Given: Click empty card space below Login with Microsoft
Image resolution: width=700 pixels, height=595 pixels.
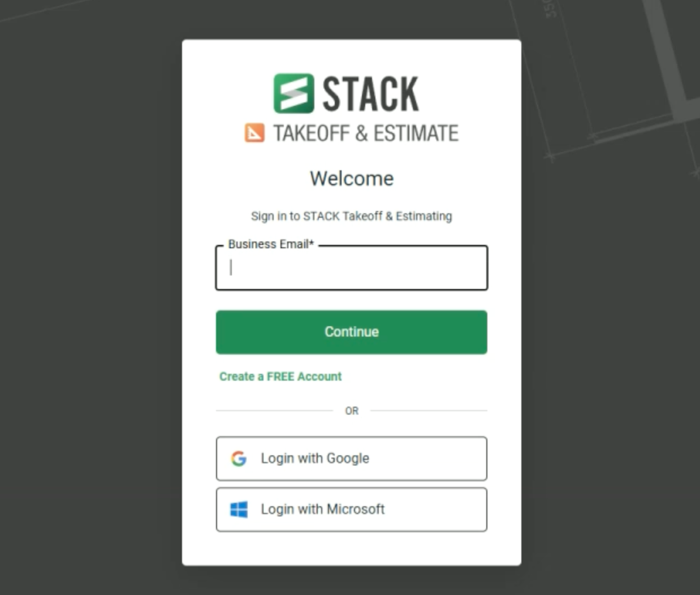Looking at the screenshot, I should coord(351,549).
